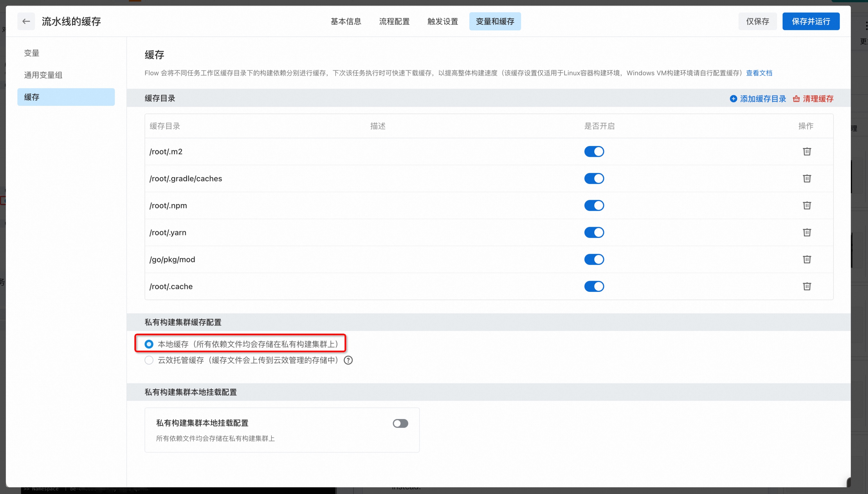Switch to 基本信息 tab
This screenshot has width=868, height=494.
pyautogui.click(x=346, y=21)
